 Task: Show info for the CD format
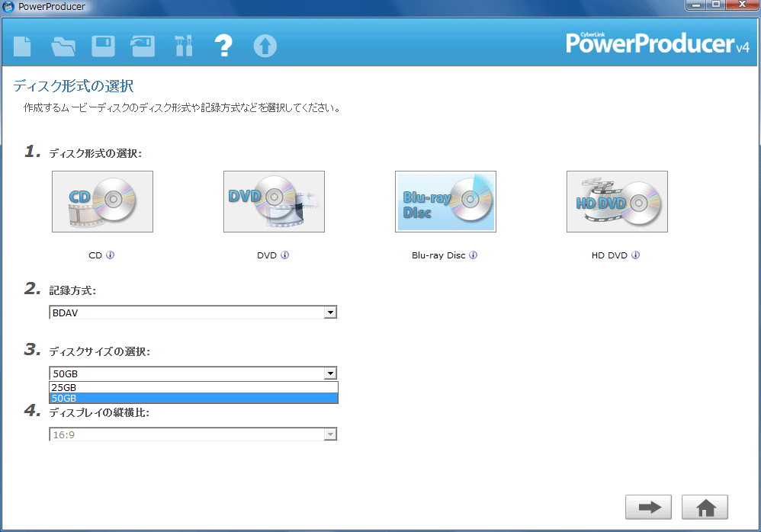[x=110, y=255]
